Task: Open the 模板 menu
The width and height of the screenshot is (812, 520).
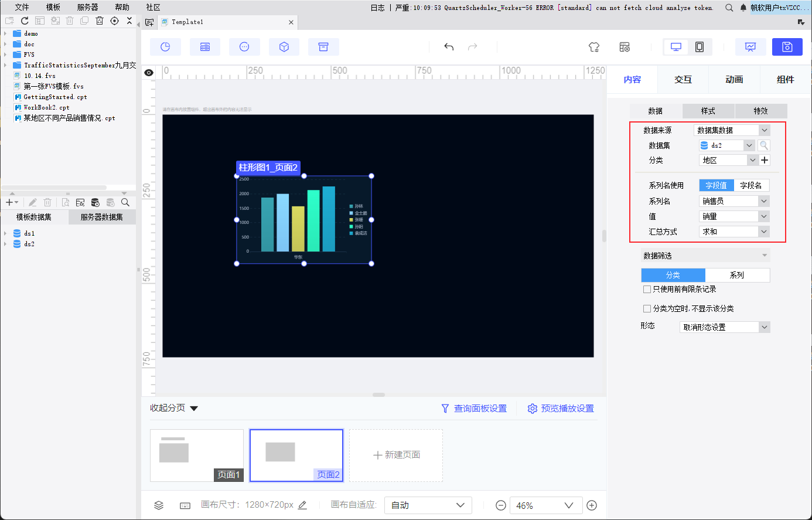Action: pos(53,7)
